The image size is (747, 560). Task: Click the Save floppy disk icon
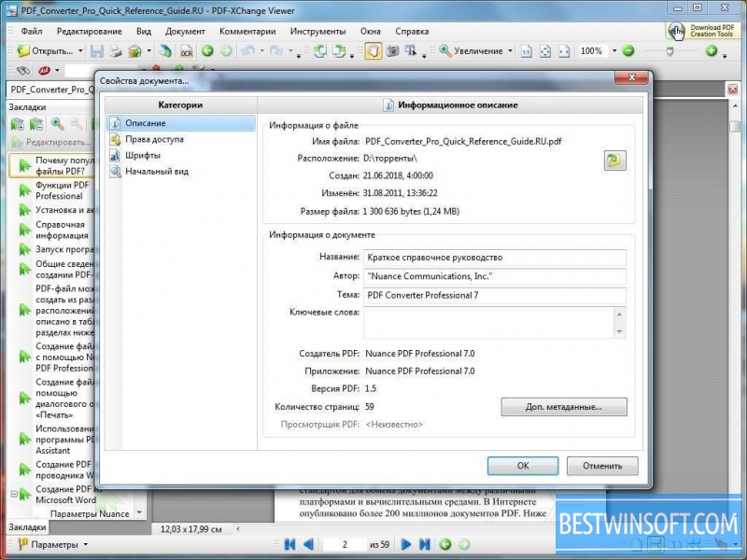(x=97, y=51)
